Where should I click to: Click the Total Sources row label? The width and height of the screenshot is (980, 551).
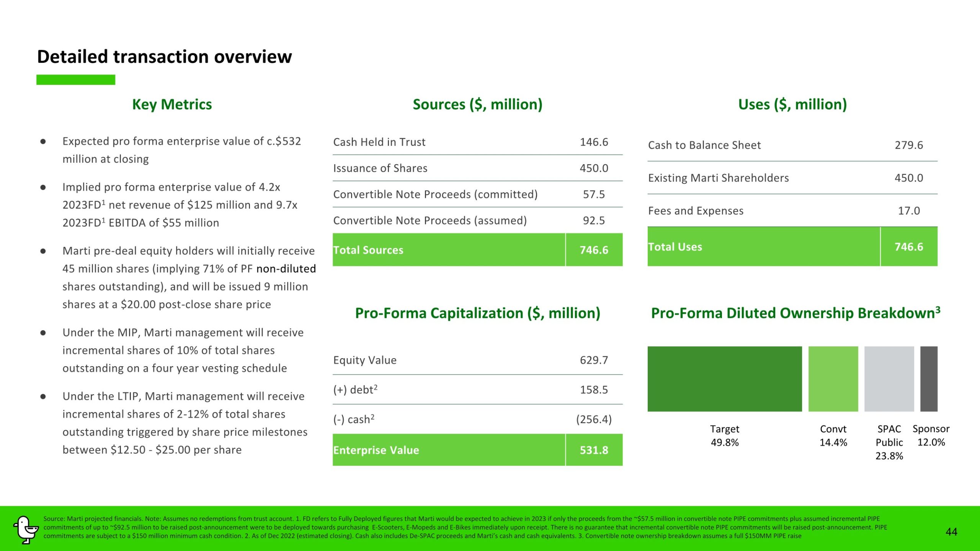pyautogui.click(x=368, y=250)
